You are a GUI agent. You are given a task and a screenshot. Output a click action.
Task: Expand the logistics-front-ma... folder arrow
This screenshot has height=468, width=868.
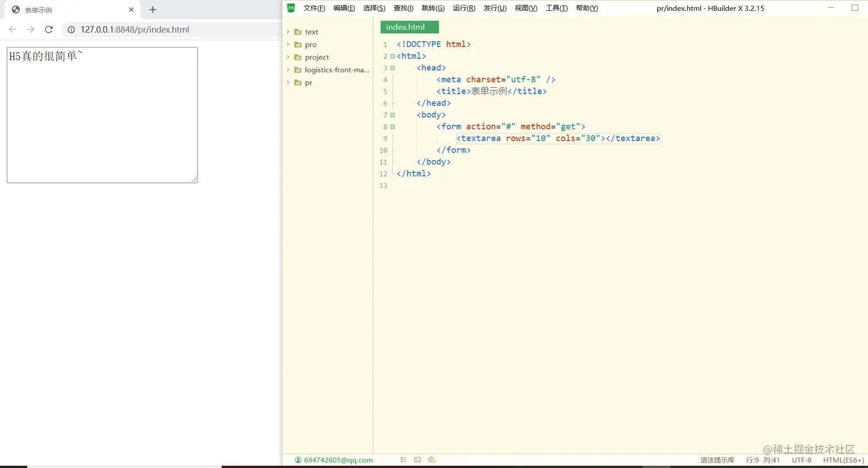pos(288,69)
